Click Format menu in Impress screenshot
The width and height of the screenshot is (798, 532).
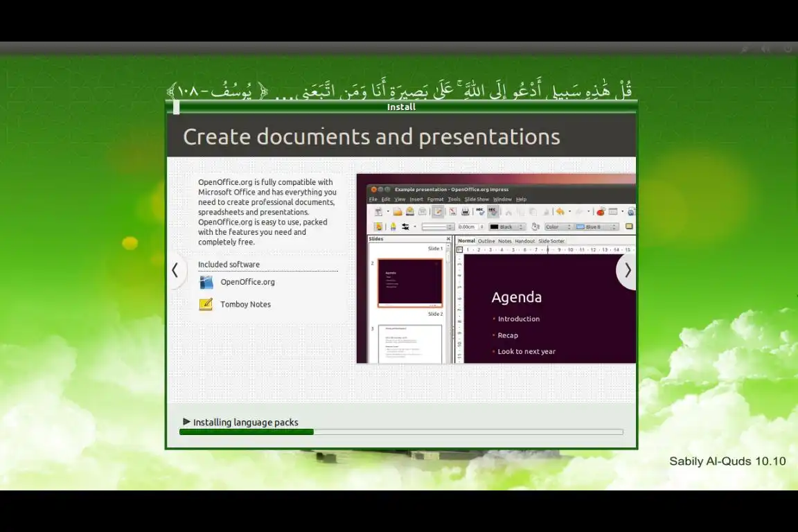[x=435, y=199]
